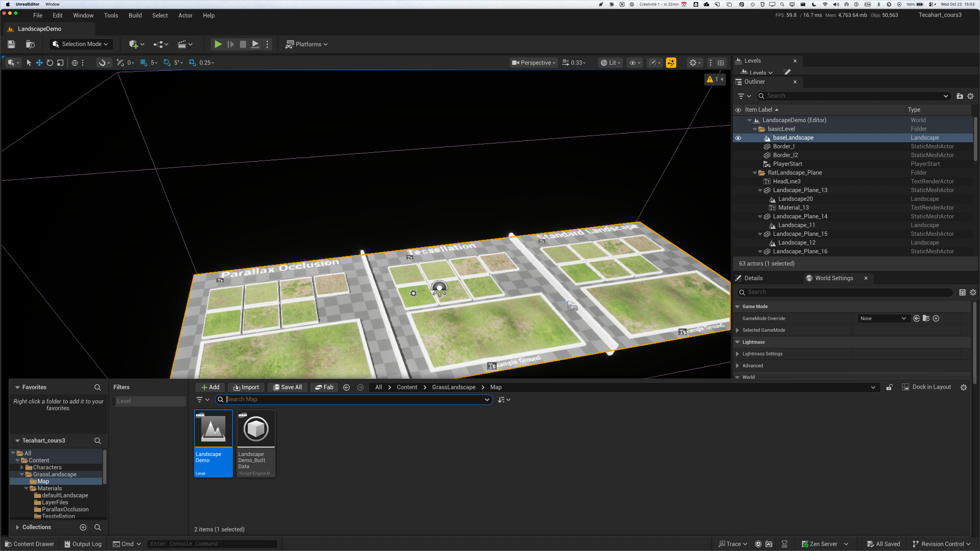Image resolution: width=980 pixels, height=551 pixels.
Task: Activate the Translate move tool
Action: coord(39,63)
